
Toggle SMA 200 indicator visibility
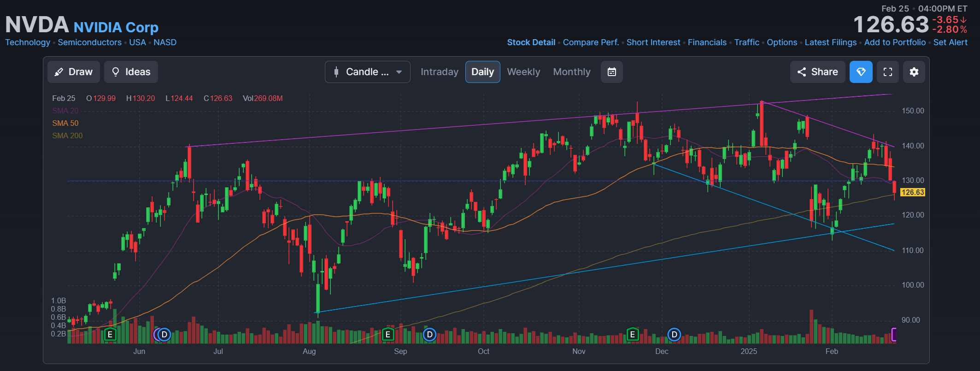67,135
